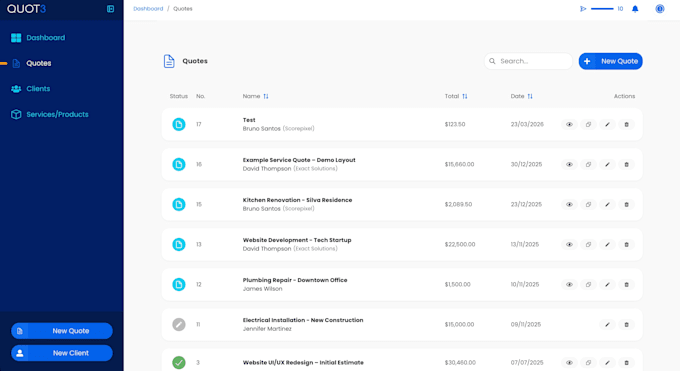
Task: Open Electrical Installation – New Construction
Action: click(303, 320)
